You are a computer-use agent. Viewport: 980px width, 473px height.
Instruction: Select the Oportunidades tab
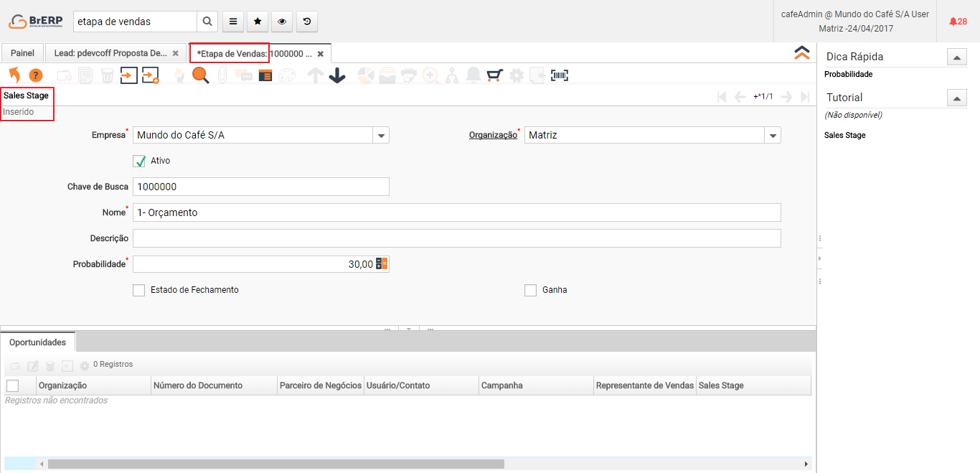[x=37, y=342]
